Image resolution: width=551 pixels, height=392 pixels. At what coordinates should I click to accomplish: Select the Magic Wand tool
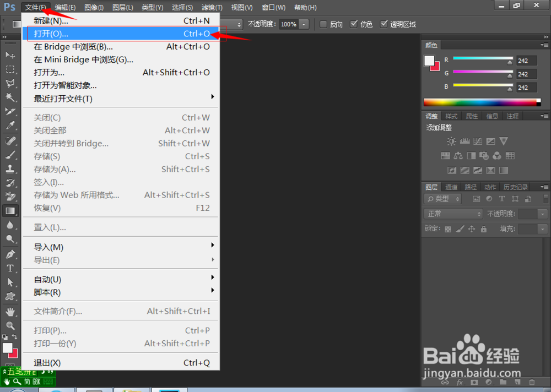point(10,97)
